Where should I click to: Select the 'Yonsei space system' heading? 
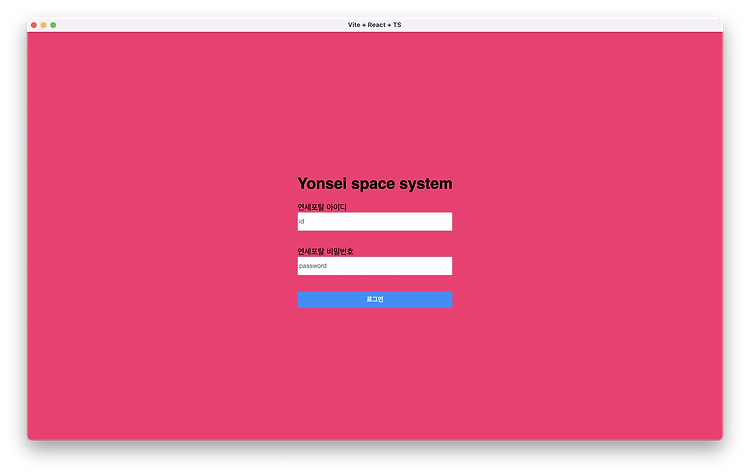[375, 184]
